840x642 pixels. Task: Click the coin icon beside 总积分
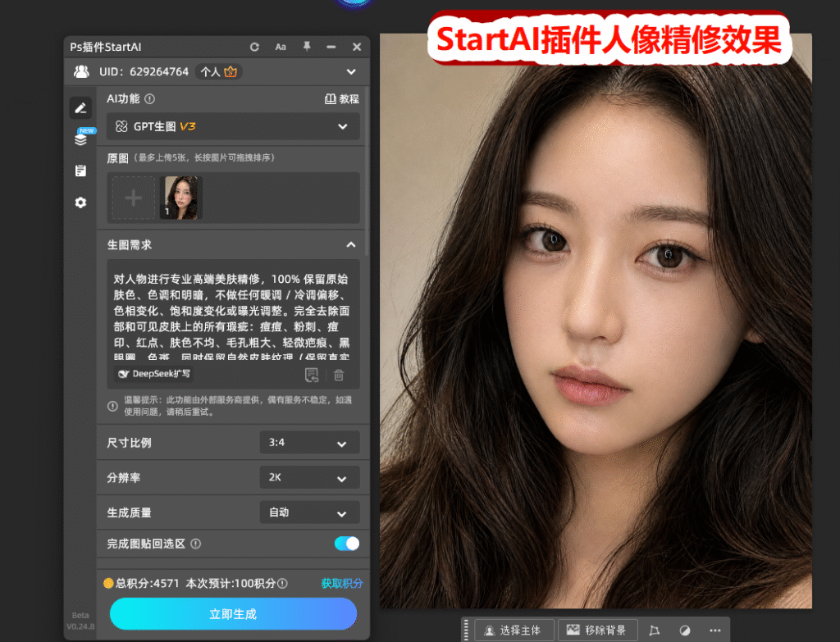(109, 583)
